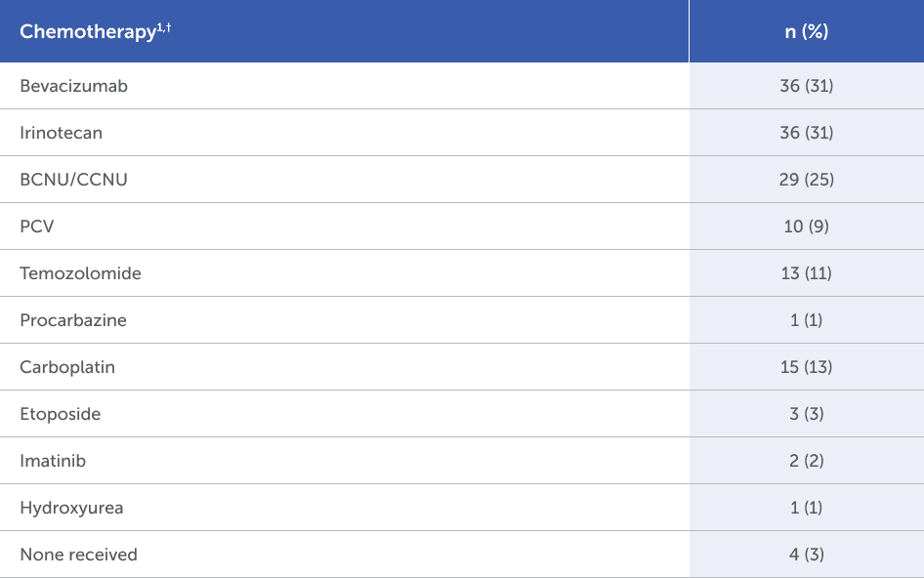Select the Carboplatin cell
The image size is (924, 578).
pyautogui.click(x=67, y=367)
